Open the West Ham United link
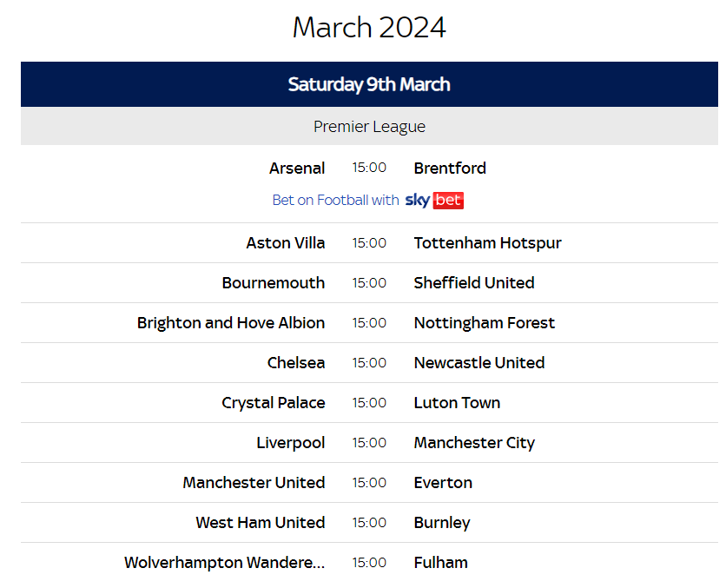726x588 pixels. [261, 522]
